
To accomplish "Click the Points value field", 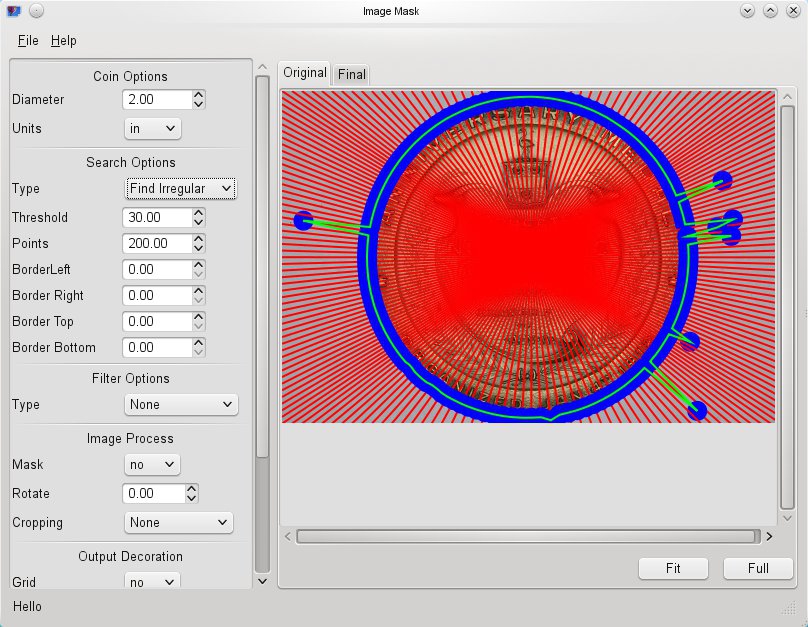I will pos(157,243).
